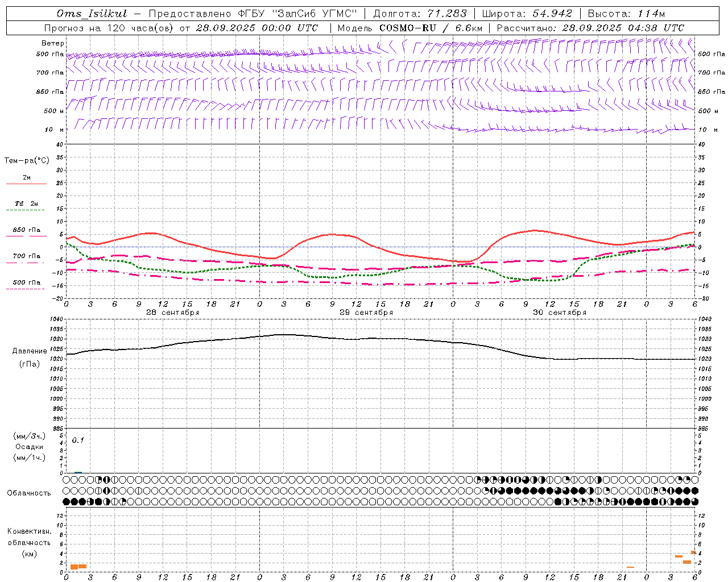
Task: Select the Долгота: 71.283 value
Action: tap(420, 14)
